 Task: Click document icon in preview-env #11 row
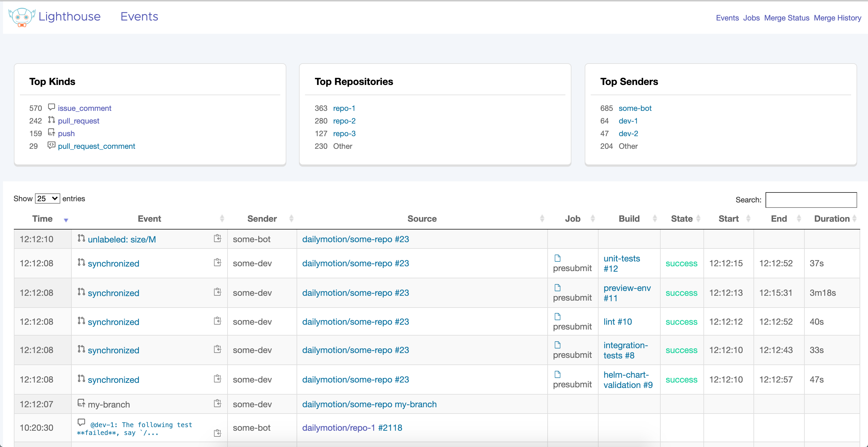coord(557,288)
